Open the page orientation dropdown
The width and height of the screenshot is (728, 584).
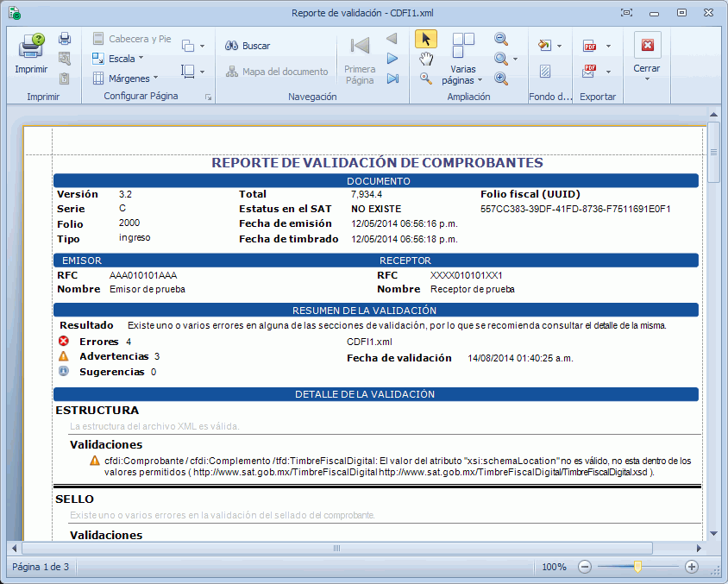coord(193,46)
